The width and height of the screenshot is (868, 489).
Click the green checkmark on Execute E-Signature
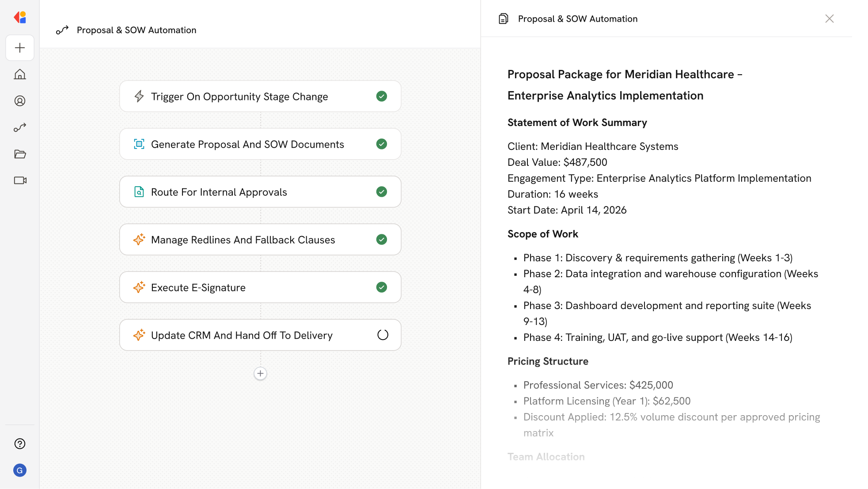382,287
